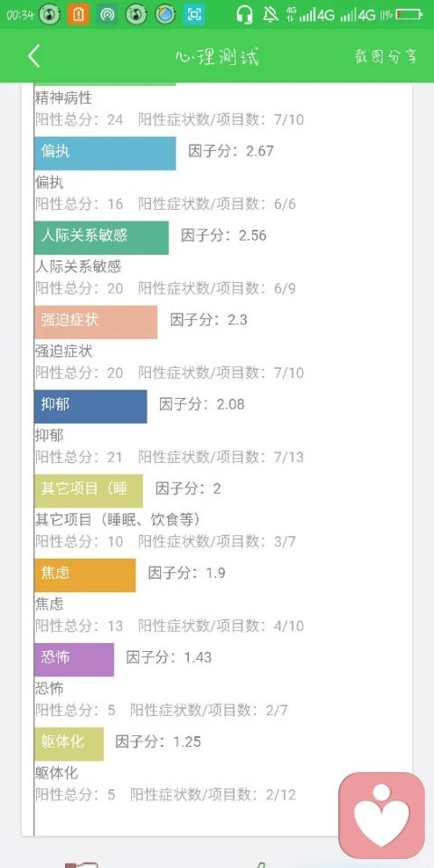
Task: Select the salmon 强迫症状 bar
Action: 96,322
